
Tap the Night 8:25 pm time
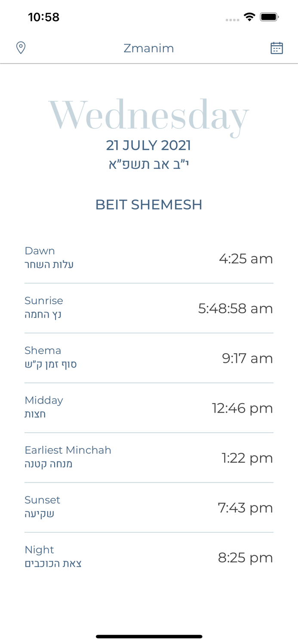tap(245, 558)
